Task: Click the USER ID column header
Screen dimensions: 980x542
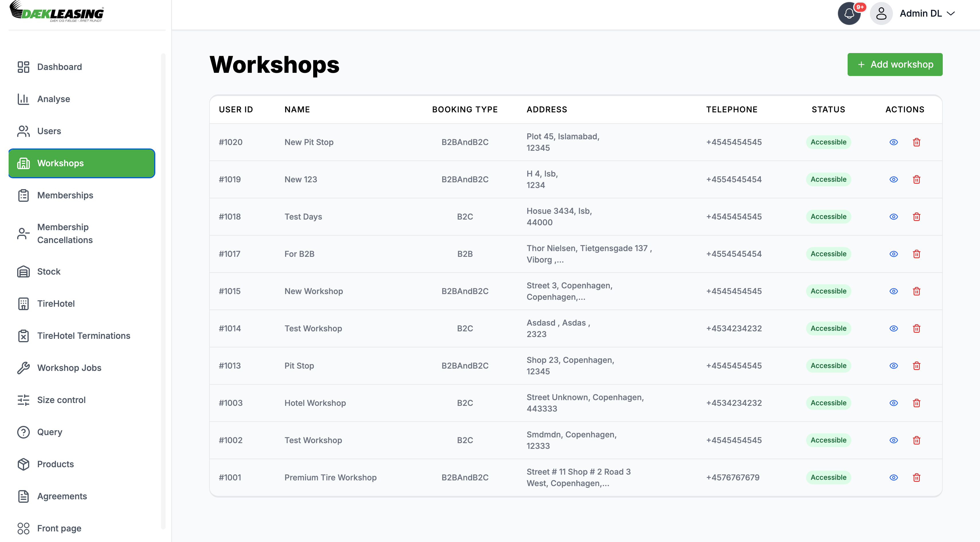Action: [236, 109]
